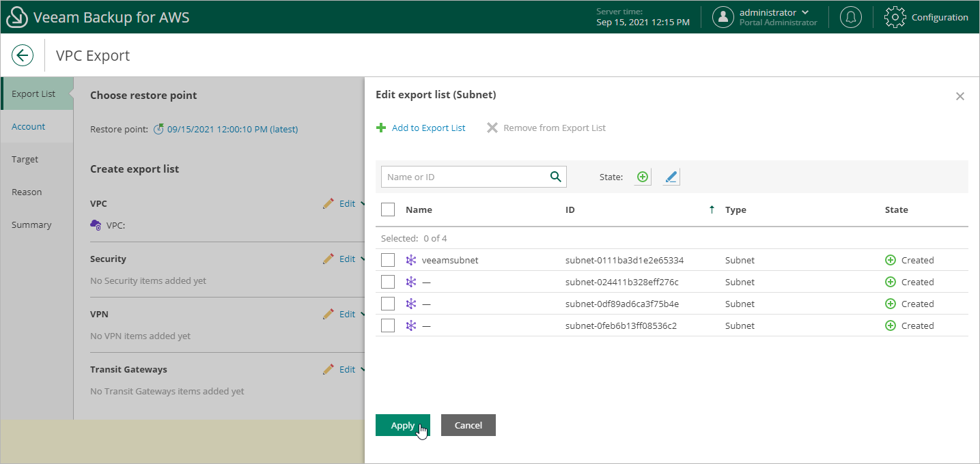This screenshot has height=464, width=980.
Task: Click the Apply button
Action: click(402, 424)
